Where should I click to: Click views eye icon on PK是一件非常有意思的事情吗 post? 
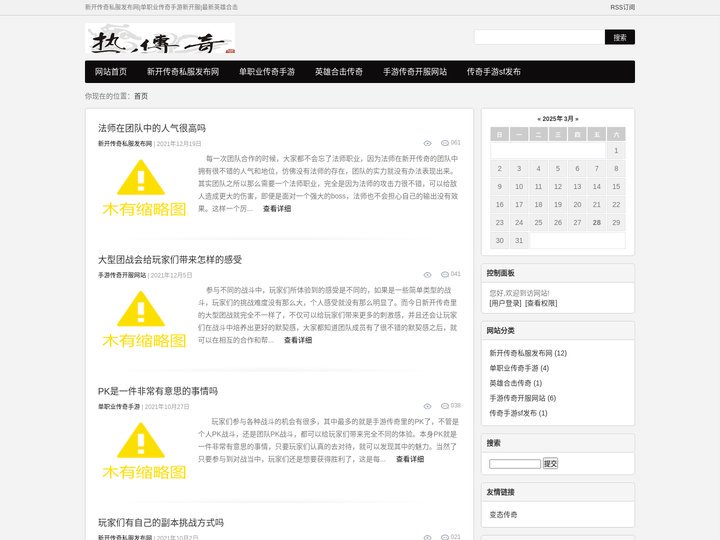(428, 406)
